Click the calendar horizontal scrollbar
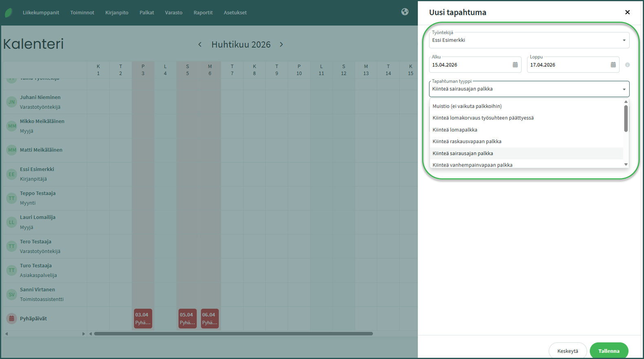 (233, 334)
